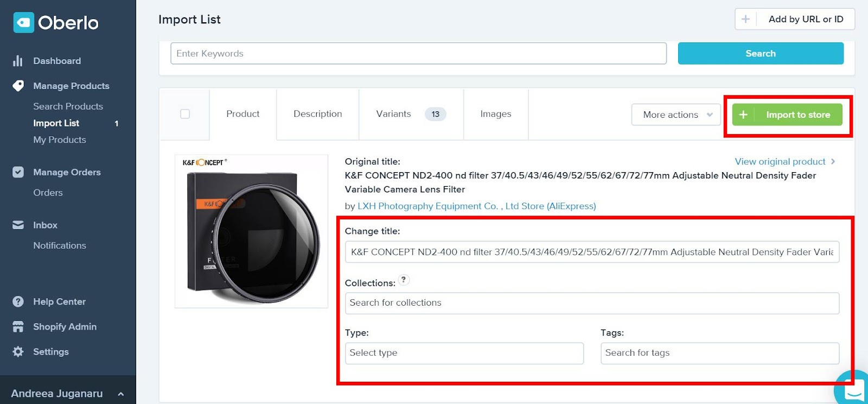Open the LXH Photography Equipment store link
868x404 pixels.
(x=476, y=206)
